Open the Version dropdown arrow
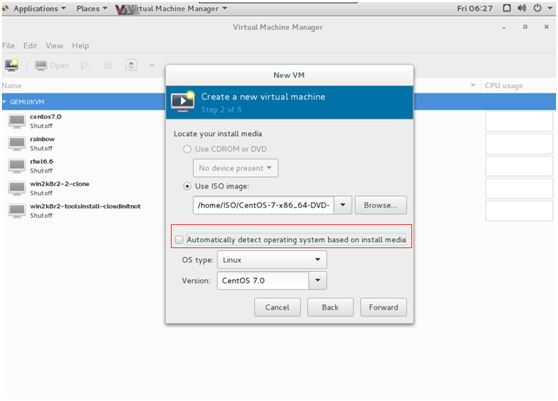This screenshot has width=558, height=401. (317, 280)
